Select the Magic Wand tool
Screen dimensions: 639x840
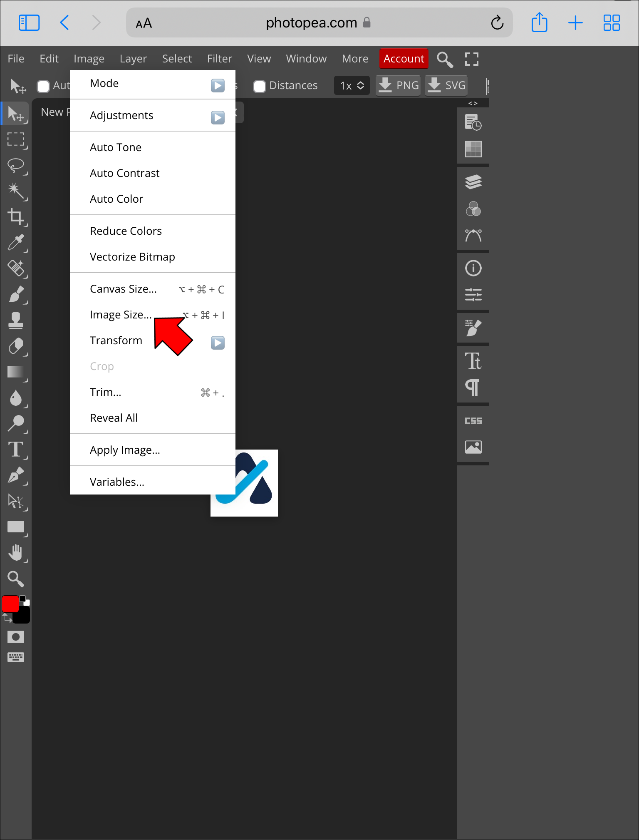(16, 191)
